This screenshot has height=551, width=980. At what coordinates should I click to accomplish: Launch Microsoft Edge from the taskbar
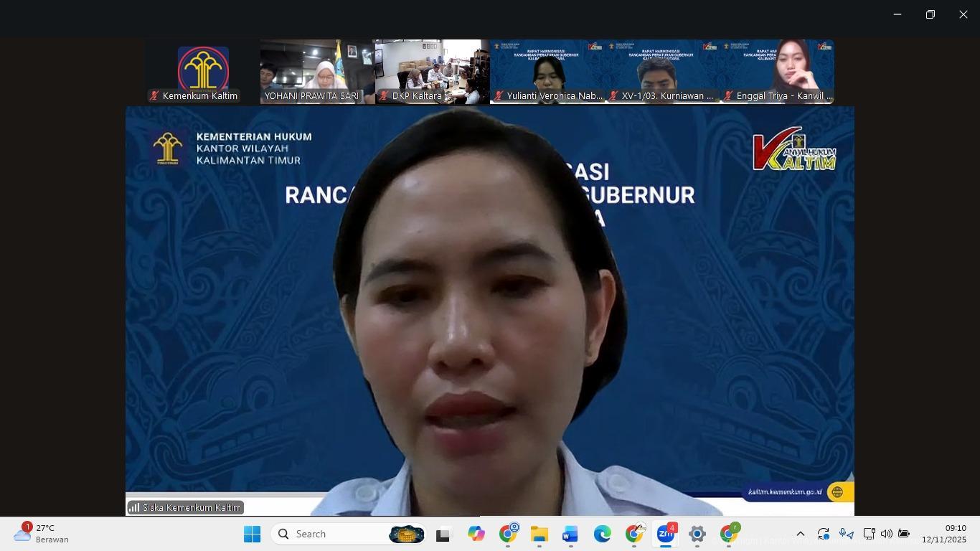tap(602, 534)
